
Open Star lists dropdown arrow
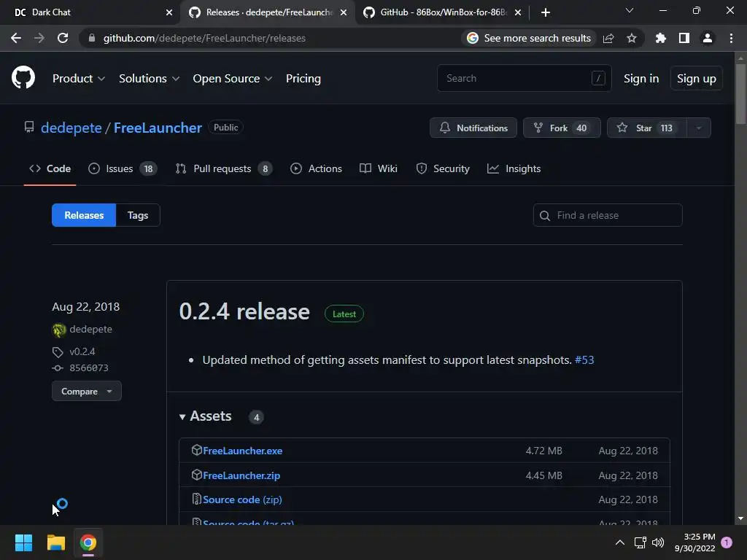point(699,128)
